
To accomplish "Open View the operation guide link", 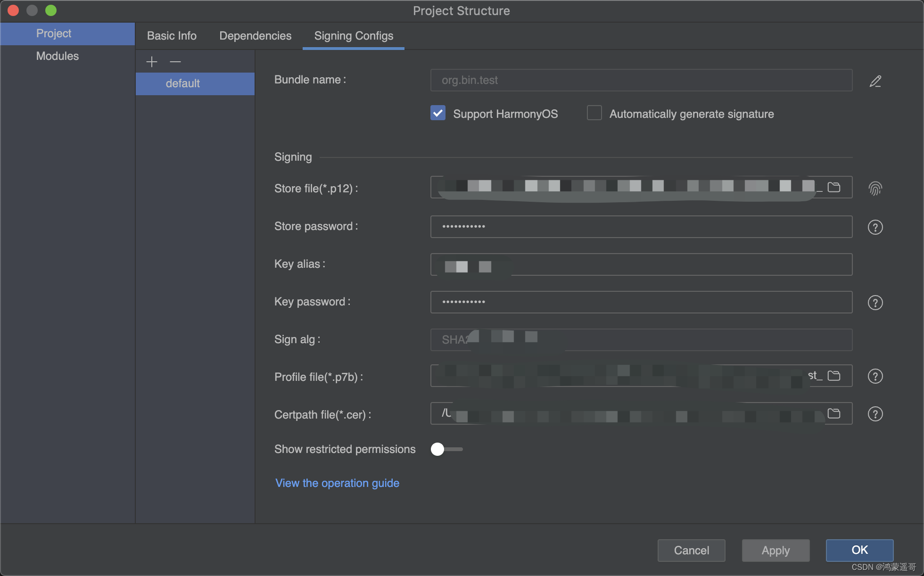I will pyautogui.click(x=337, y=483).
